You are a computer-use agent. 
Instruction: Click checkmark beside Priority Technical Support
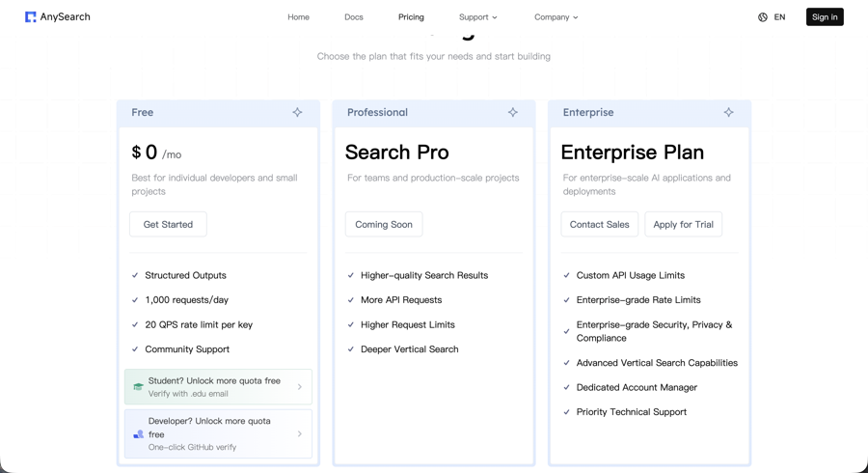point(566,412)
